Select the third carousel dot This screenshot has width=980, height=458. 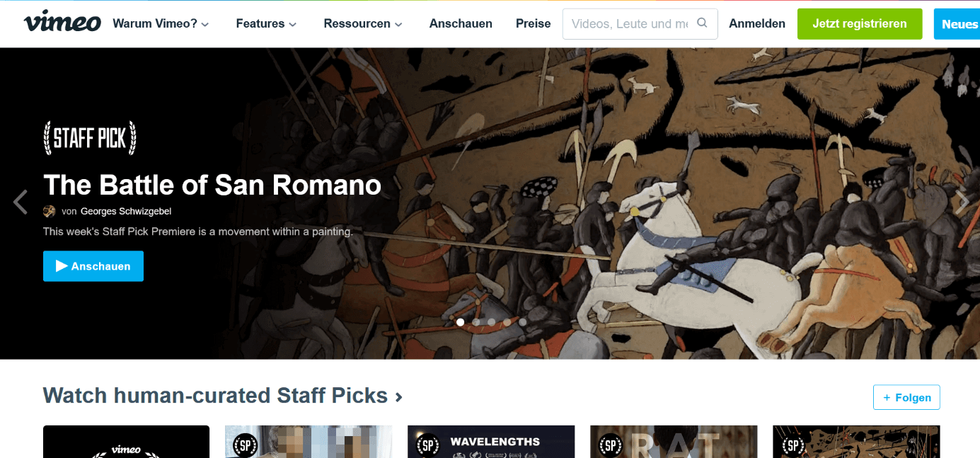click(x=492, y=322)
